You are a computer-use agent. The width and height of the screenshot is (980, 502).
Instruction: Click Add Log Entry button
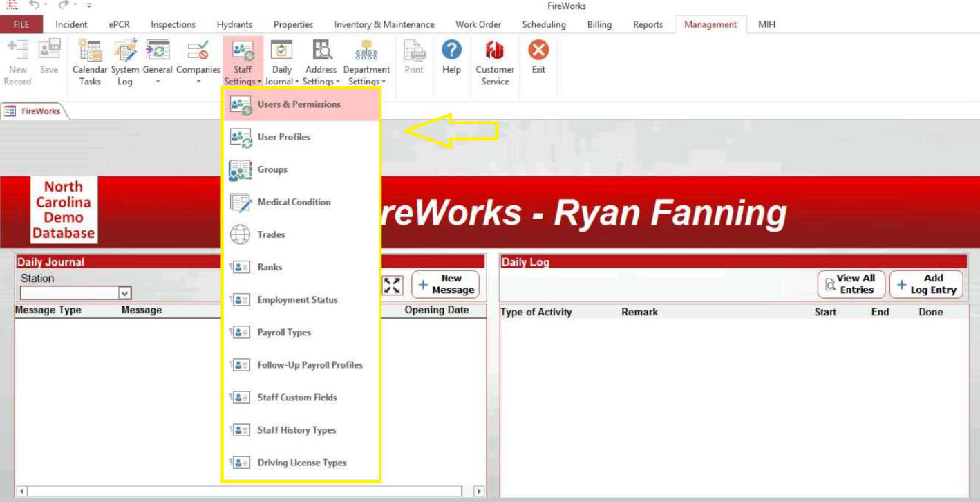coord(926,284)
